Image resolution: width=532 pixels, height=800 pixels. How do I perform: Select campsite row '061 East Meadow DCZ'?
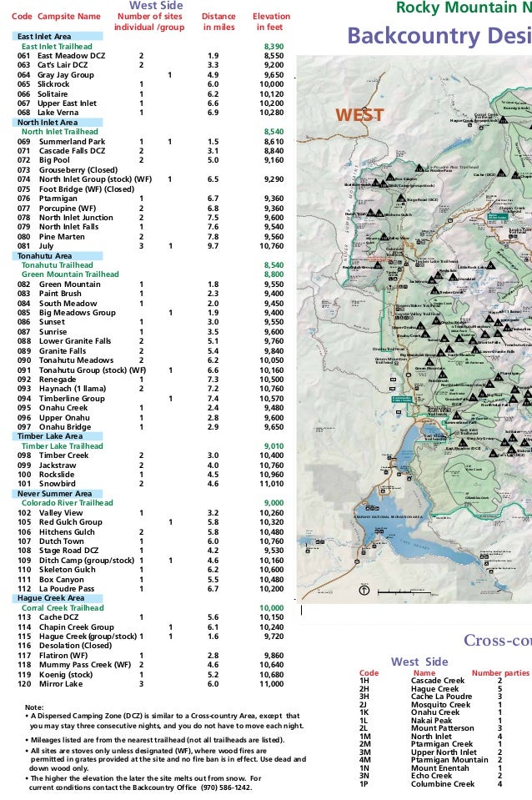(150, 56)
